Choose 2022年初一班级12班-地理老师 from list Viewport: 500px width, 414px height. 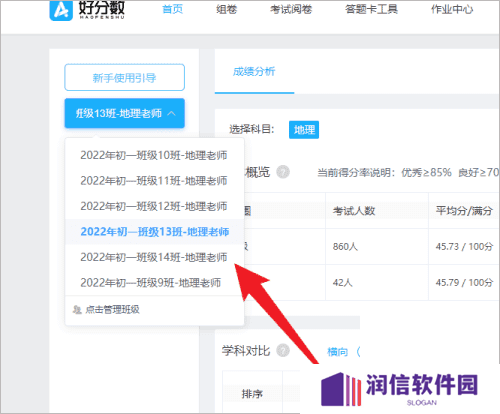click(x=154, y=206)
